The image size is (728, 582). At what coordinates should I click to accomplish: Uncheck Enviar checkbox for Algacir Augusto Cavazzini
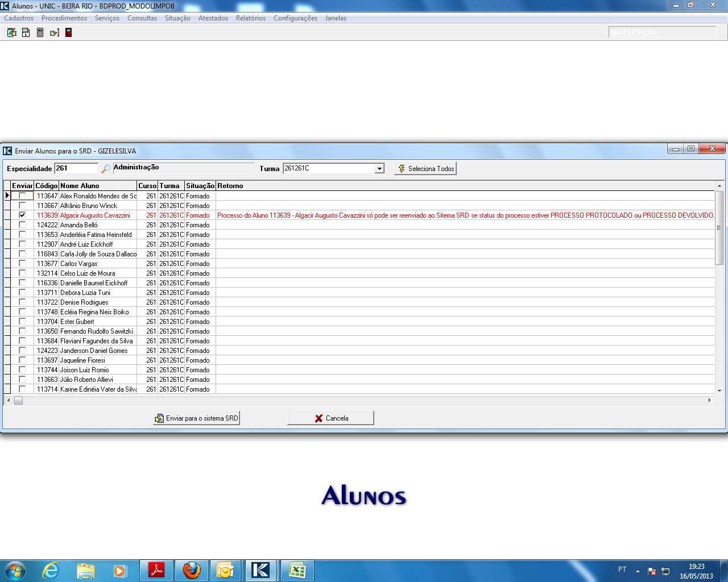click(x=22, y=215)
